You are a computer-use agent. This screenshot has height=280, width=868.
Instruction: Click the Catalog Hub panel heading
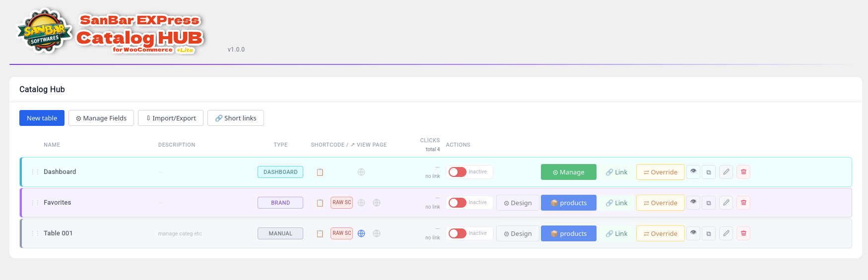click(42, 89)
